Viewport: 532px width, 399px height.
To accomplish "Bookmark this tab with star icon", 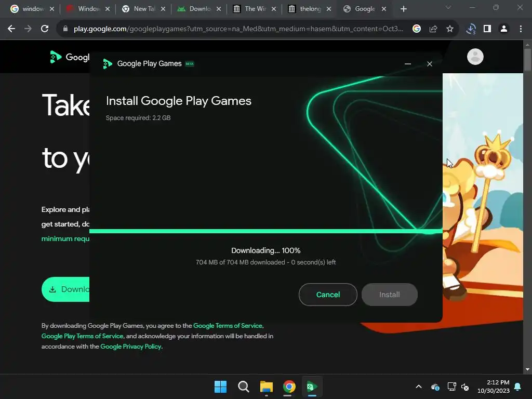I will (x=450, y=29).
